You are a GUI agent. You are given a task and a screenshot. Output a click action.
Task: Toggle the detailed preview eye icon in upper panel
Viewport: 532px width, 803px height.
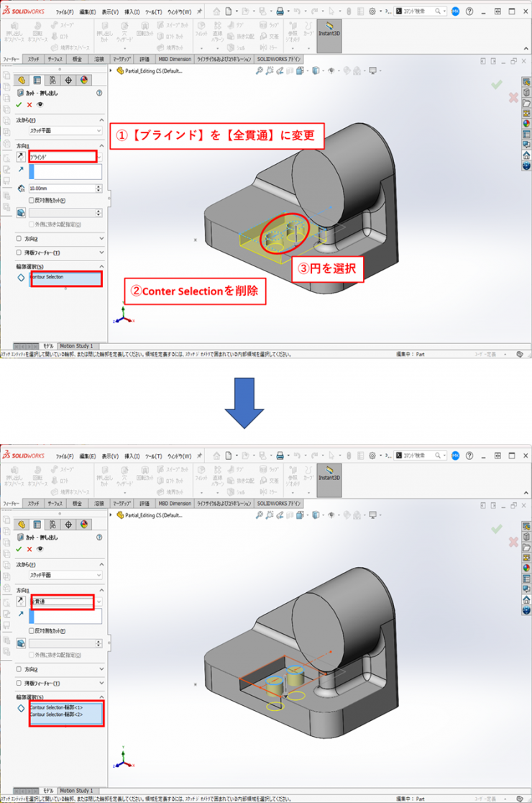click(40, 105)
